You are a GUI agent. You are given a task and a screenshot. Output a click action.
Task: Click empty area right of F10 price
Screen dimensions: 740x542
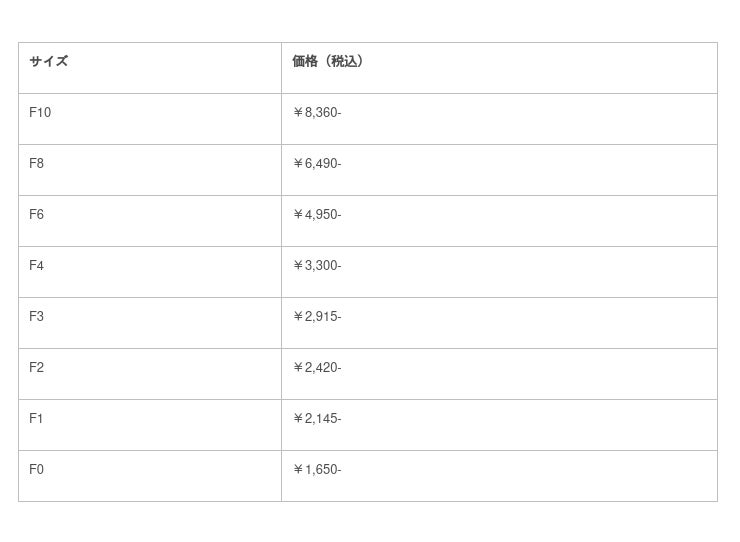530,118
